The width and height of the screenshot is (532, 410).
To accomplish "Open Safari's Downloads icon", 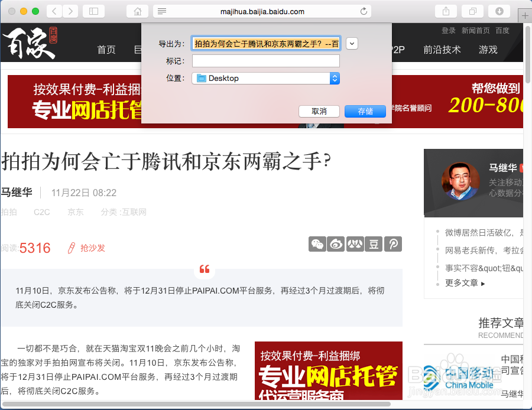I will [499, 11].
